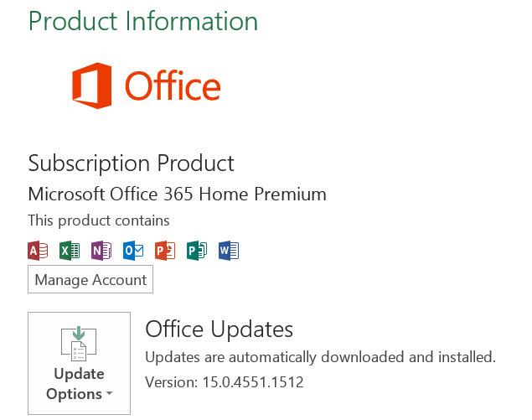Viewport: 532px width, 420px height.
Task: Click the red Access application icon
Action: click(x=38, y=251)
